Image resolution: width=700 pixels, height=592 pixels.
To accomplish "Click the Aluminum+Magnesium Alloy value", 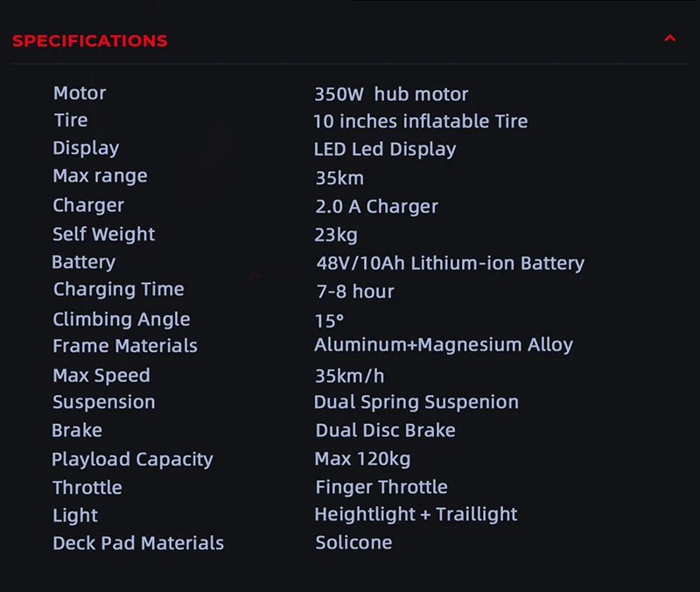I will (x=443, y=345).
